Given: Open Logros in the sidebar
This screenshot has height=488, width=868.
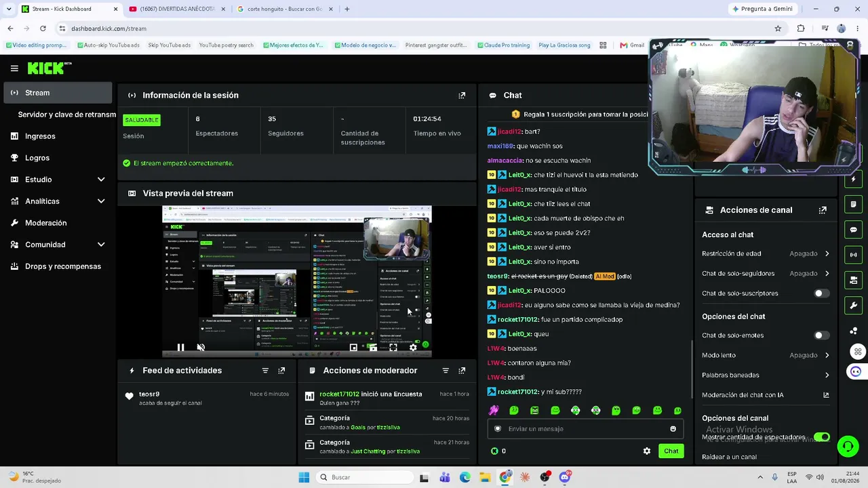Looking at the screenshot, I should pos(37,158).
